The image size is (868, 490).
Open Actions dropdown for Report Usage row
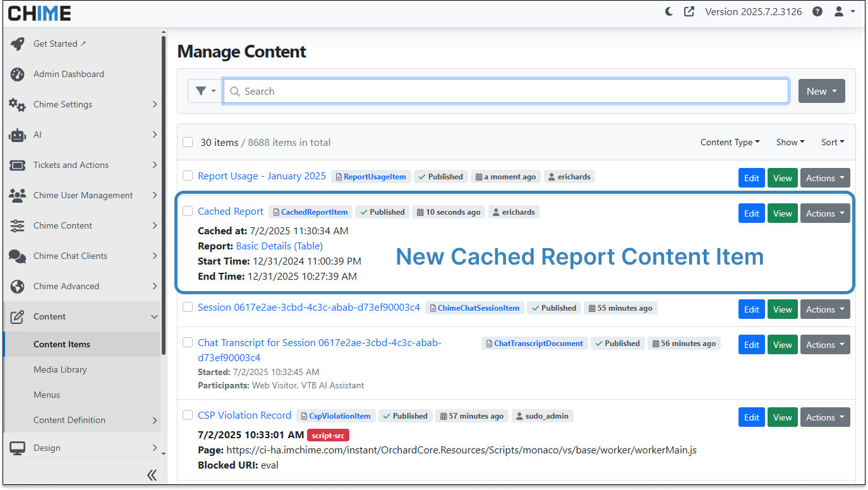click(x=825, y=178)
